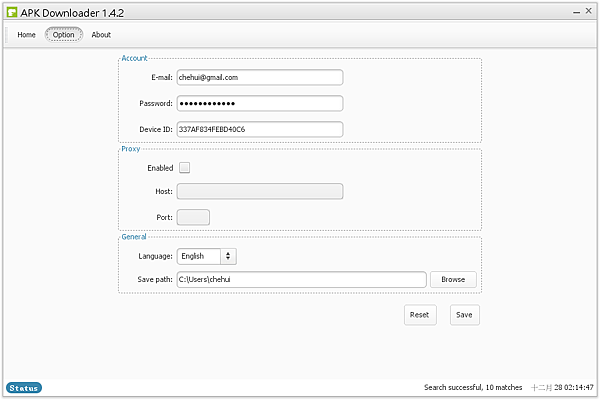This screenshot has height=400, width=600.
Task: Save the option settings
Action: 464,315
